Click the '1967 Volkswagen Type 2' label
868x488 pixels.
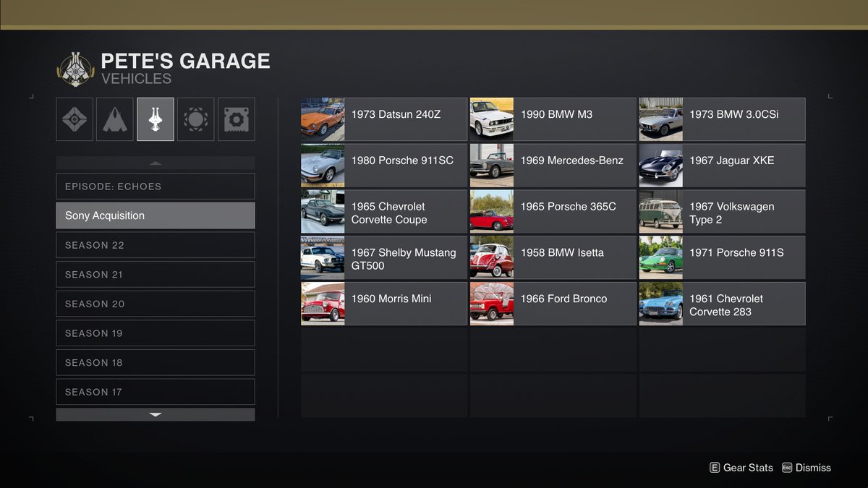tap(732, 213)
